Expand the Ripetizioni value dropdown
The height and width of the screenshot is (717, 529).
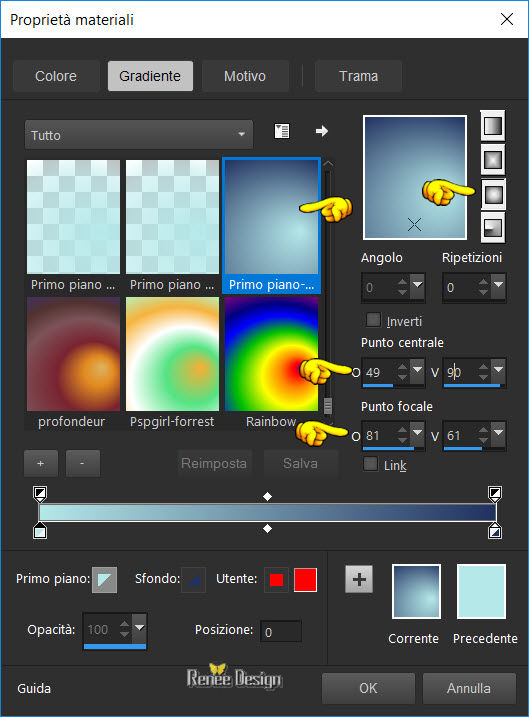pyautogui.click(x=499, y=285)
